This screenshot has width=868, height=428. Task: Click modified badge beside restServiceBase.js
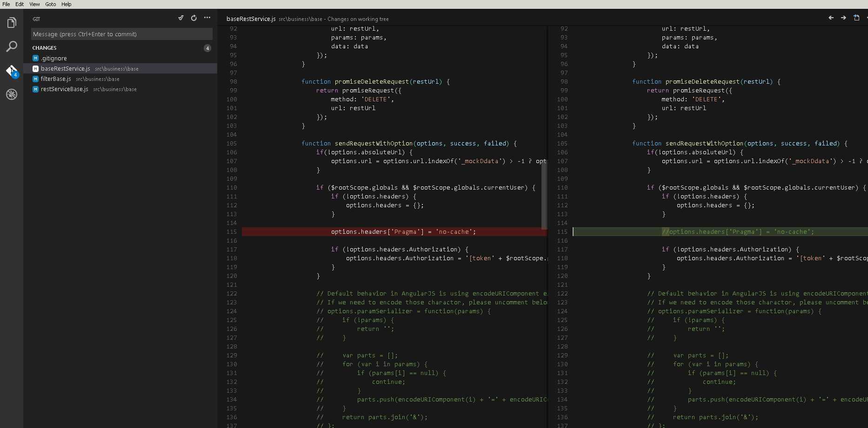click(x=35, y=89)
